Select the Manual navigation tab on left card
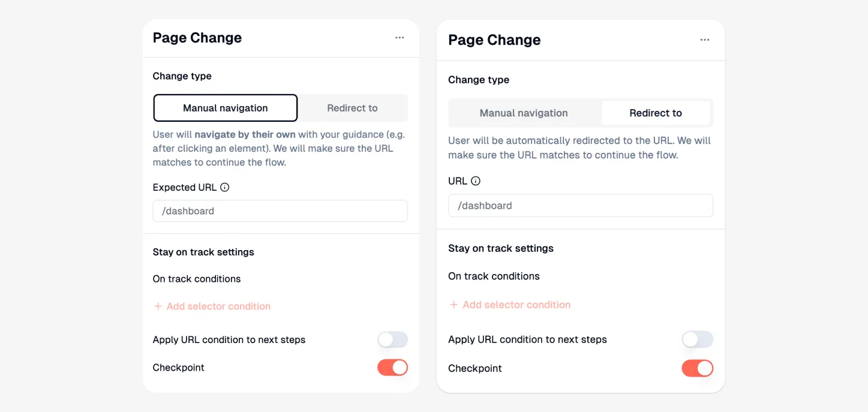Screen dimensions: 868x412 [225, 107]
